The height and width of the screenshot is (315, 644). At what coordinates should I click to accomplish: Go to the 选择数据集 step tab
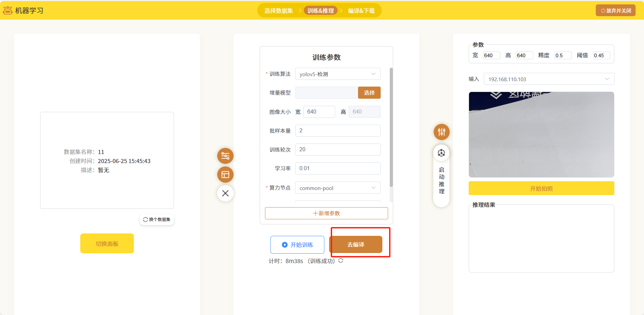tap(279, 11)
